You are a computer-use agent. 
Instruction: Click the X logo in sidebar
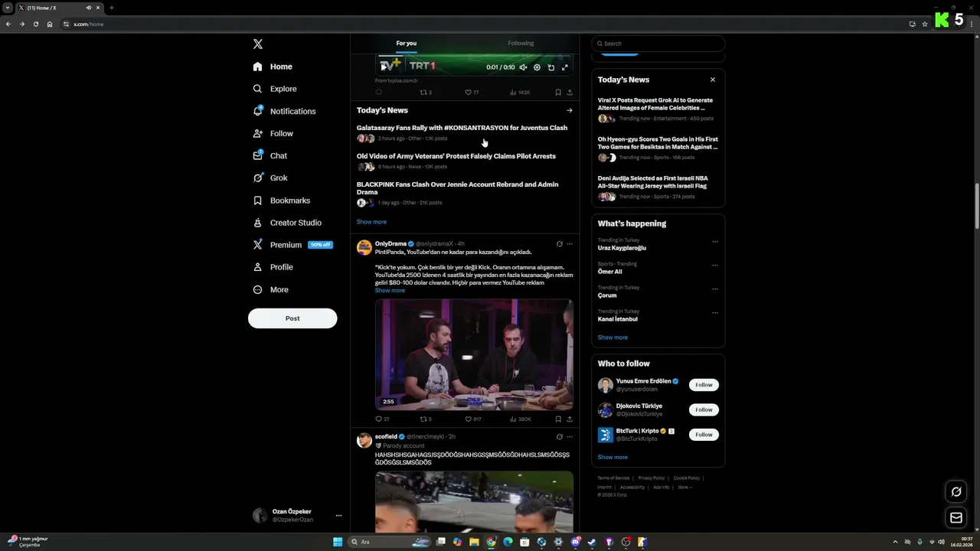pos(258,44)
